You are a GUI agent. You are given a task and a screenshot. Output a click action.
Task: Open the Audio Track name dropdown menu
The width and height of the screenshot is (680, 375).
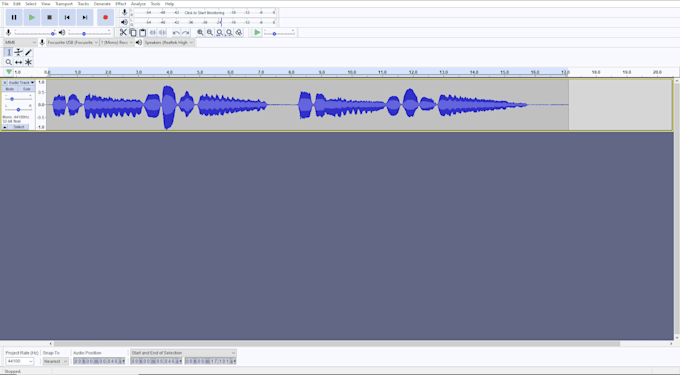coord(21,82)
